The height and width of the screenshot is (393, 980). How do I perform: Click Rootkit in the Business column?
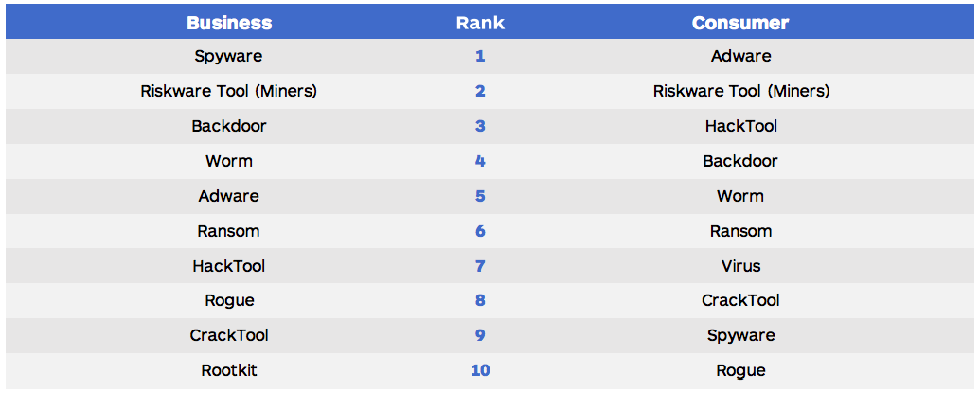click(x=228, y=370)
